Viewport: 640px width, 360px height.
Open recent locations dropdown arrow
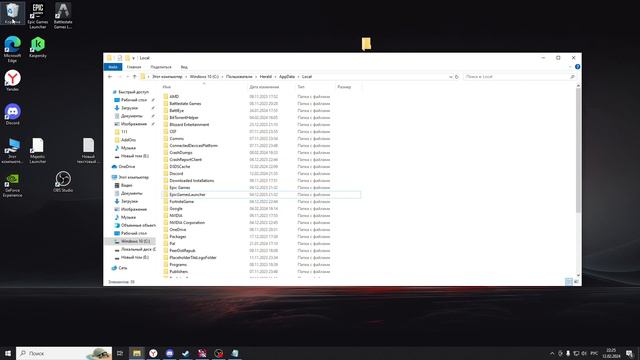pyautogui.click(x=127, y=77)
